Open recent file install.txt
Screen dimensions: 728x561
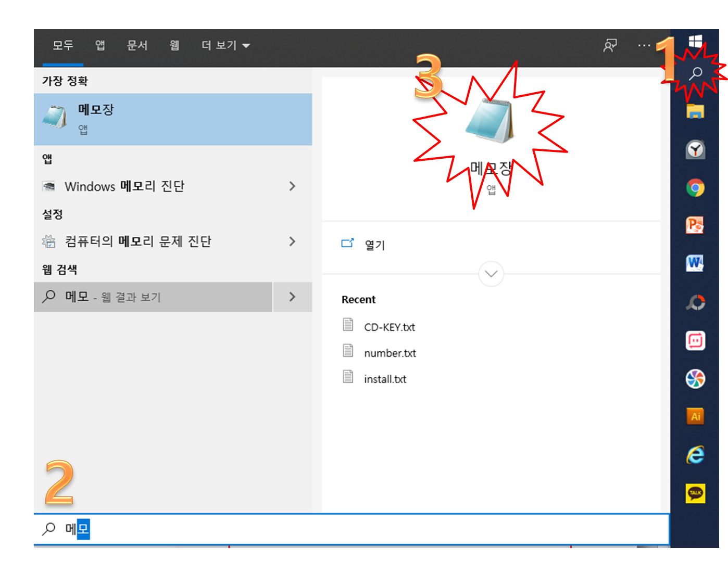(x=374, y=378)
